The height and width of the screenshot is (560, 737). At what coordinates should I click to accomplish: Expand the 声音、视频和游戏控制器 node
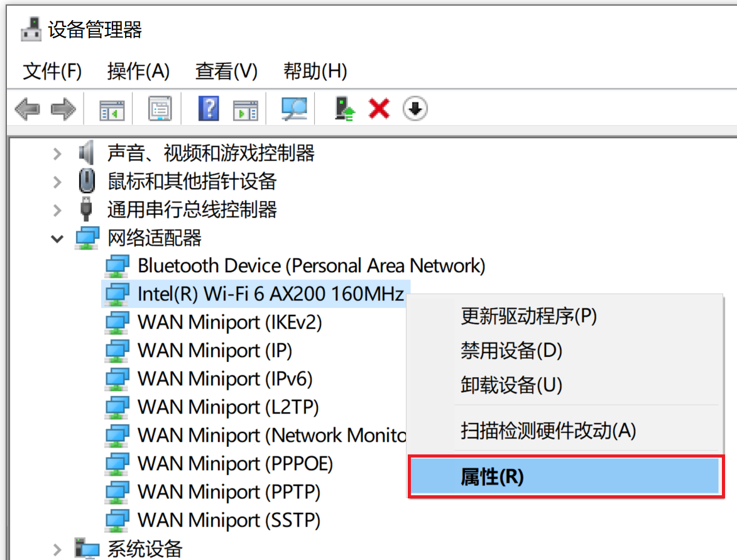(58, 153)
